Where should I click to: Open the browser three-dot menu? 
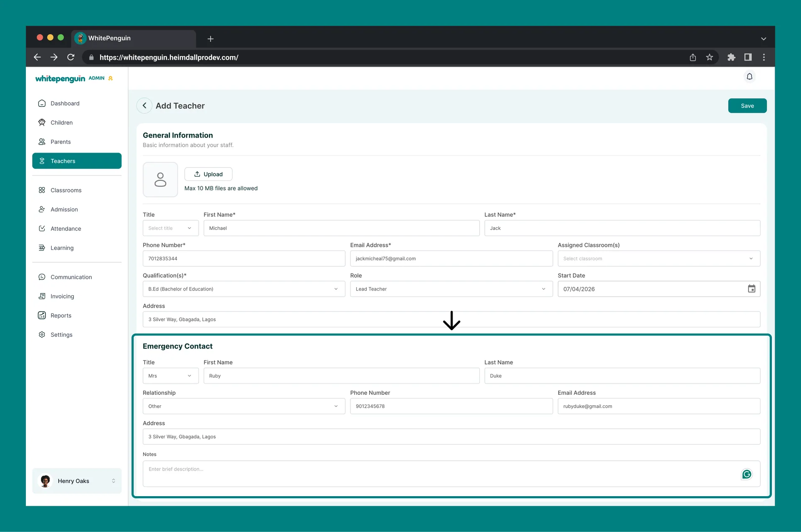764,57
